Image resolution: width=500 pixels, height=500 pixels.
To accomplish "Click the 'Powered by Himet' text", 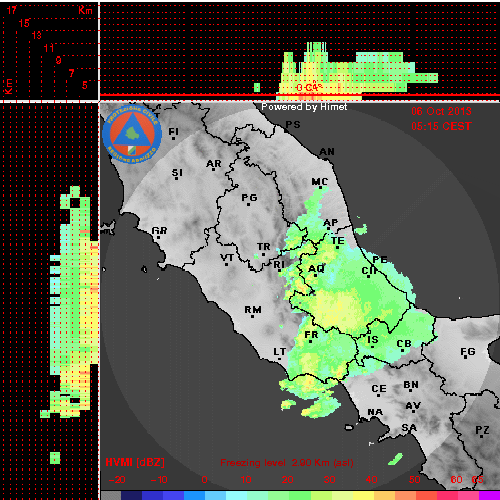I will tap(304, 107).
